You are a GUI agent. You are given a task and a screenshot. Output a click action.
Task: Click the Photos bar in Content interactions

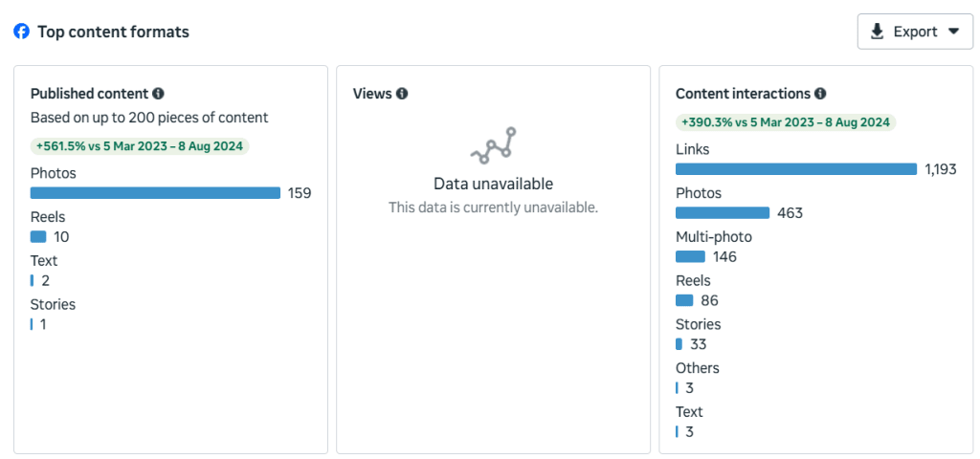722,213
